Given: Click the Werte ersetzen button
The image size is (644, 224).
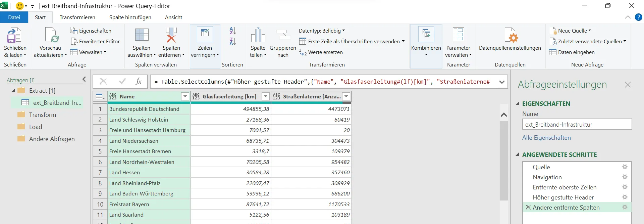Looking at the screenshot, I should click(321, 52).
